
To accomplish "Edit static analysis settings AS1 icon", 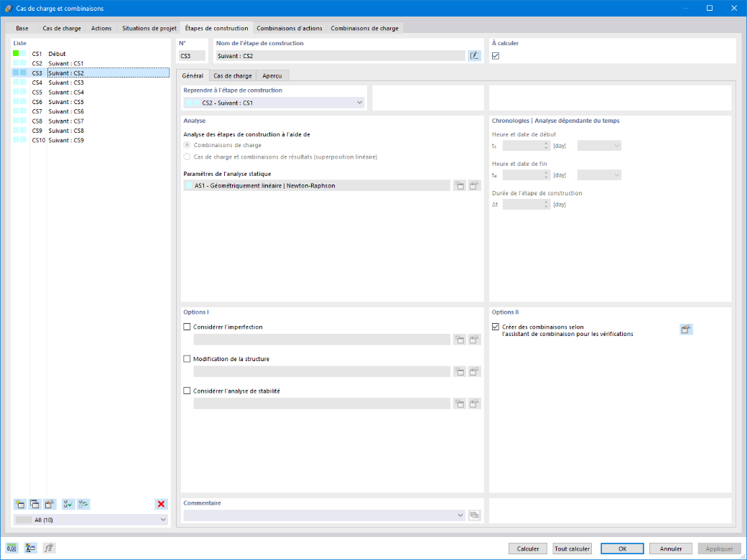I will coord(474,186).
